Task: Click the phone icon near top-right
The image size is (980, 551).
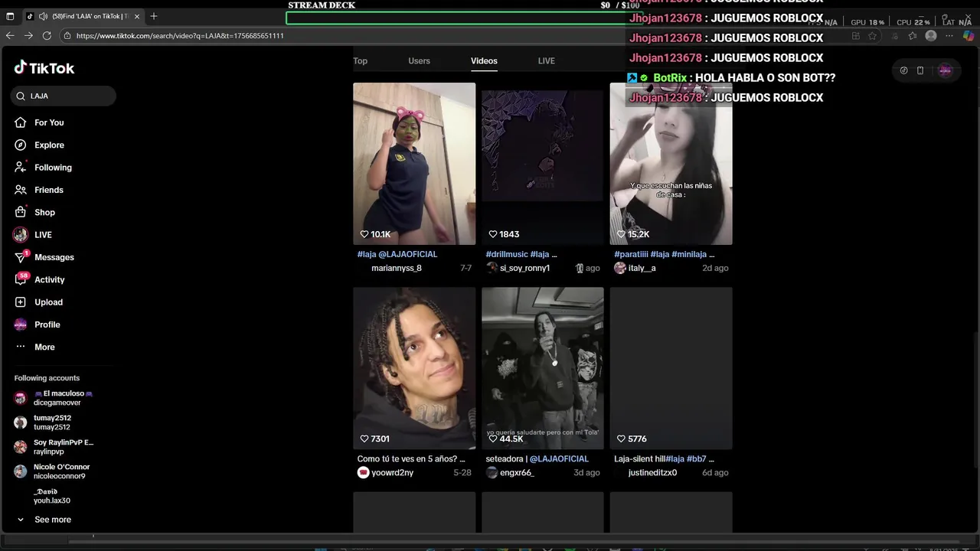Action: [920, 70]
